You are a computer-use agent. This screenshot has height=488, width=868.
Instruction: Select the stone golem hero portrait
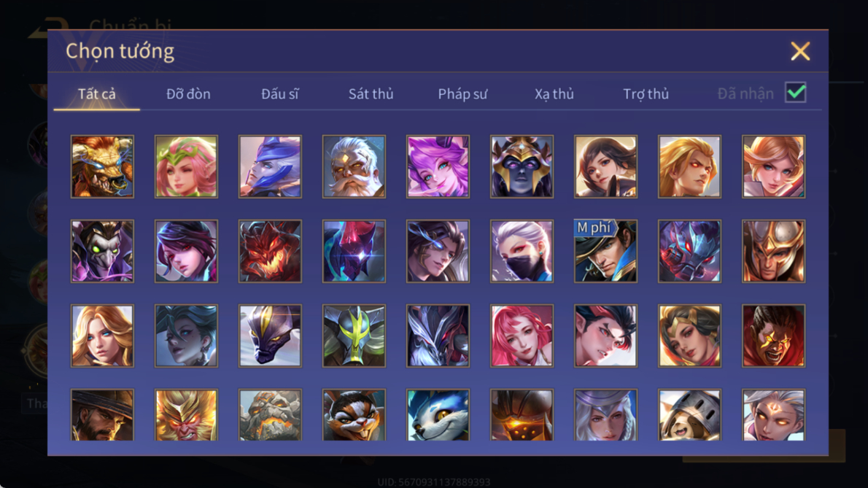(x=270, y=415)
